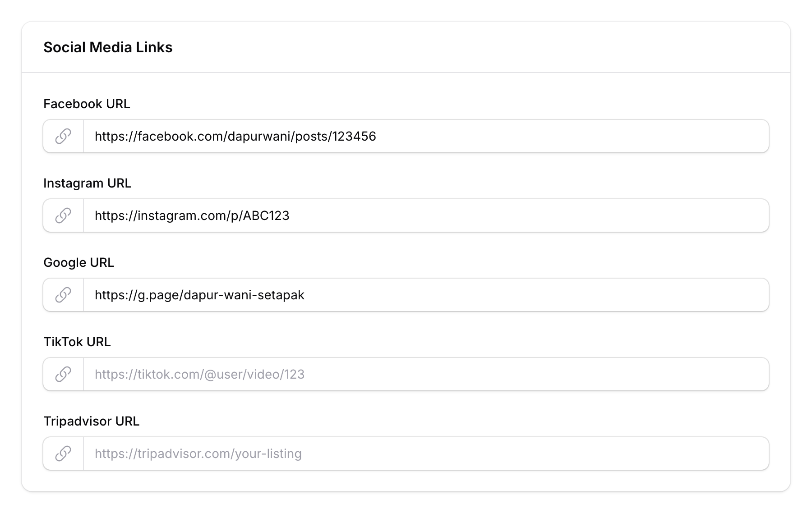Click the link icon beside Tripadvisor URL field
Screen dimensions: 812x513
63,453
